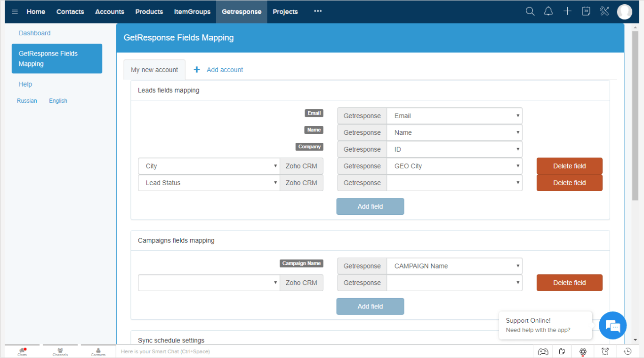
Task: Switch language to Russian
Action: pos(27,100)
